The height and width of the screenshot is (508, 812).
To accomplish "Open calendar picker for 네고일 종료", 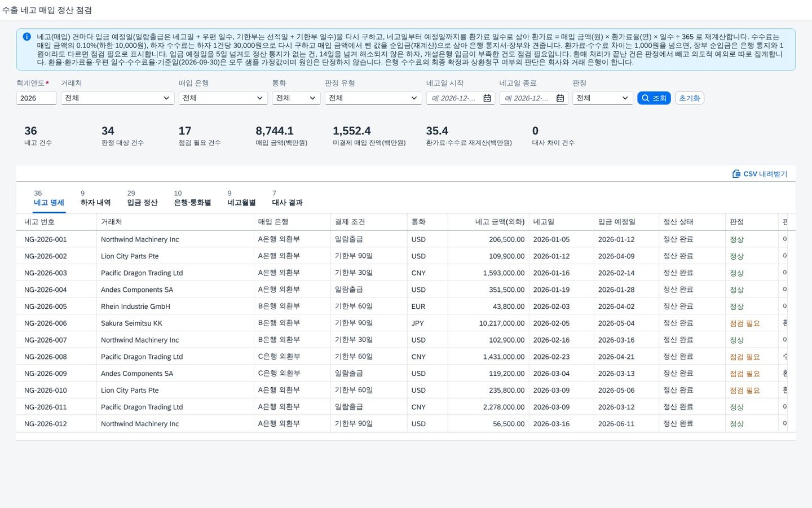I will (x=560, y=98).
